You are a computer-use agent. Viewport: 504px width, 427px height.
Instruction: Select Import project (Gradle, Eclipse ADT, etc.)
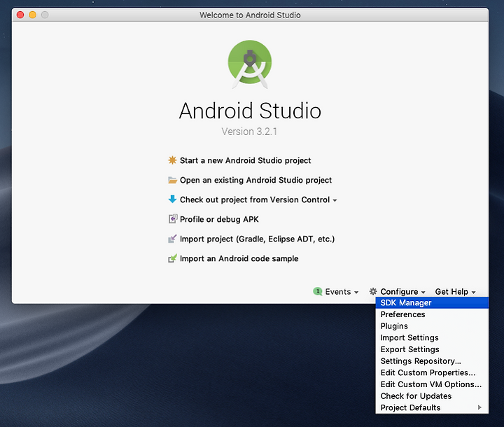[257, 239]
